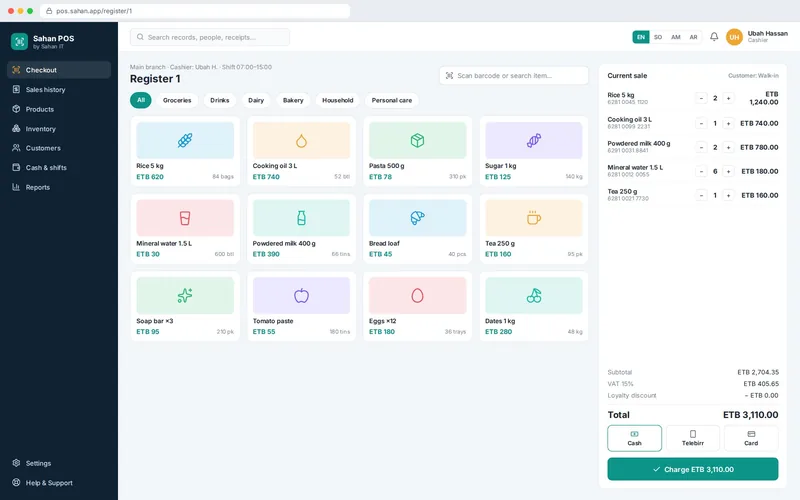Viewport: 800px width, 500px height.
Task: Open the notifications bell
Action: [714, 37]
